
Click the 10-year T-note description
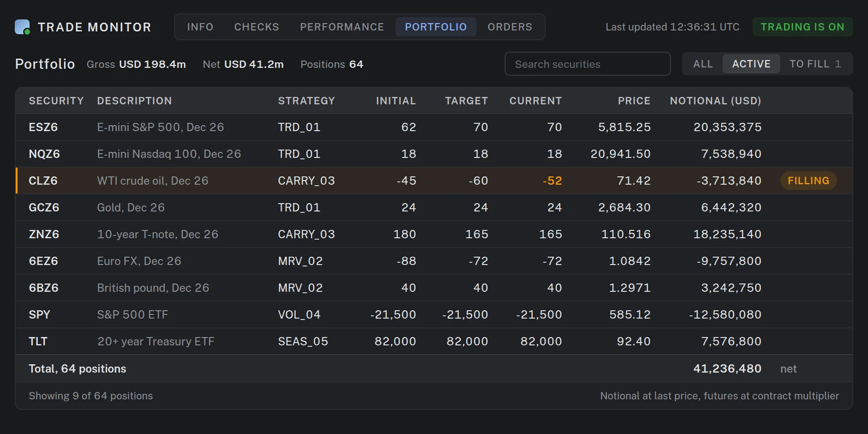pyautogui.click(x=157, y=234)
